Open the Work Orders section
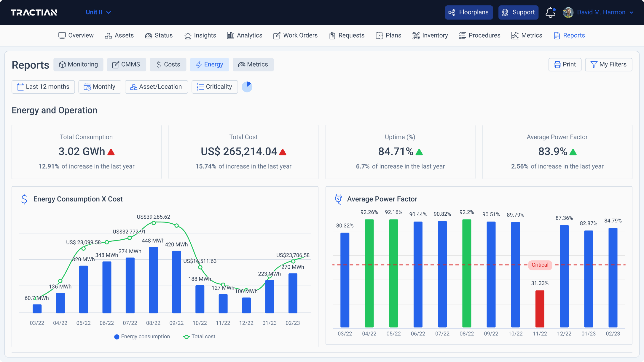This screenshot has height=362, width=644. 295,35
